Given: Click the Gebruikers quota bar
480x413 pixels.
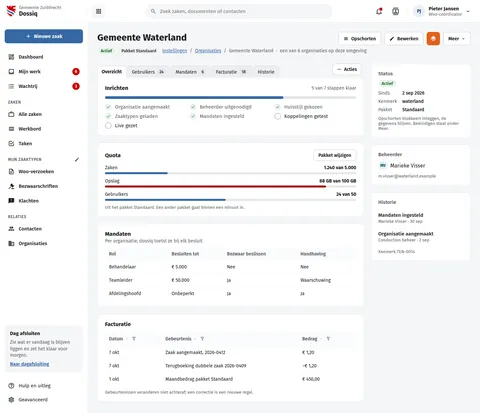Looking at the screenshot, I should 230,200.
